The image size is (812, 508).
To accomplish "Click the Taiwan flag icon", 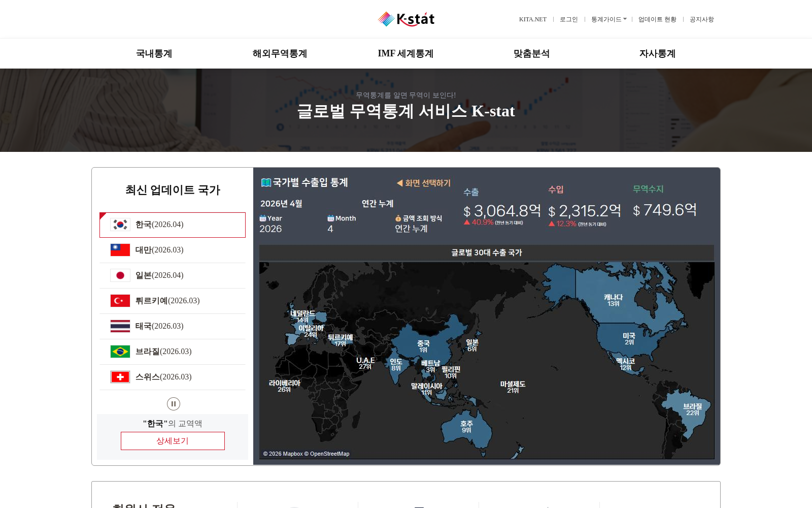I will pos(120,250).
